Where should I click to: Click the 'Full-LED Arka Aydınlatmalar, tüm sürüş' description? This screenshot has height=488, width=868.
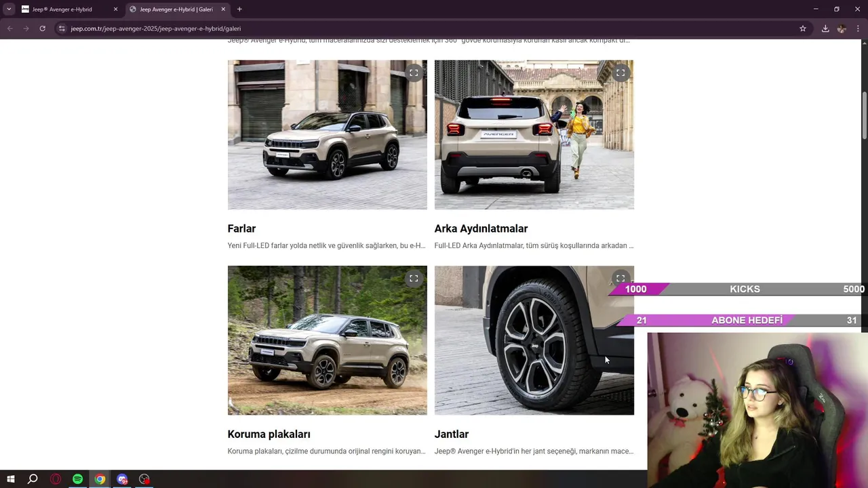pos(534,245)
